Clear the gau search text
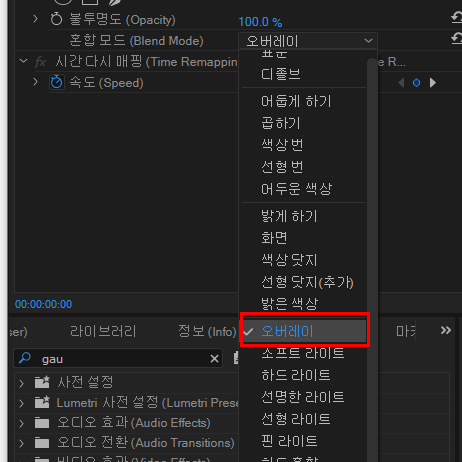The width and height of the screenshot is (462, 462). point(214,359)
